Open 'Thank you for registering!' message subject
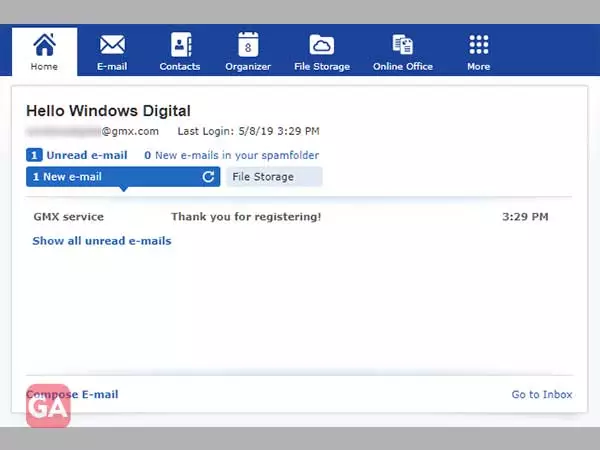600x450 pixels. pyautogui.click(x=246, y=217)
